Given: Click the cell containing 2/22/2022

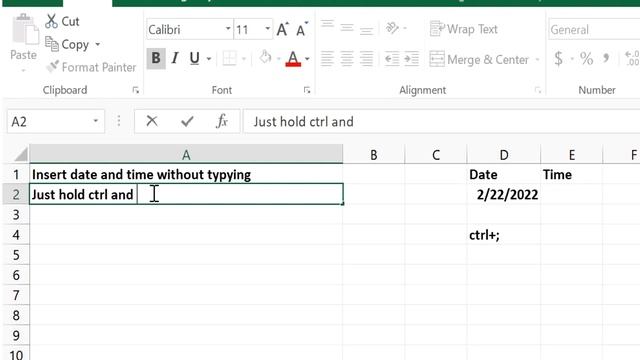Looking at the screenshot, I should click(x=504, y=195).
